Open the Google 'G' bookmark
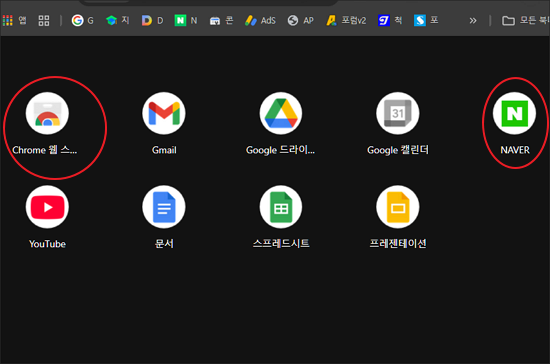Screen dimensions: 550x364 coord(83,20)
